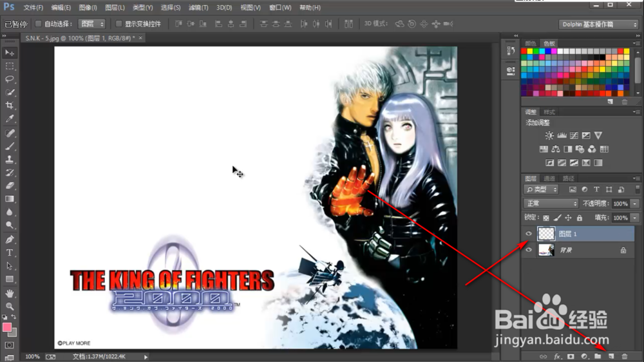Toggle lock position
This screenshot has height=362, width=644.
568,218
